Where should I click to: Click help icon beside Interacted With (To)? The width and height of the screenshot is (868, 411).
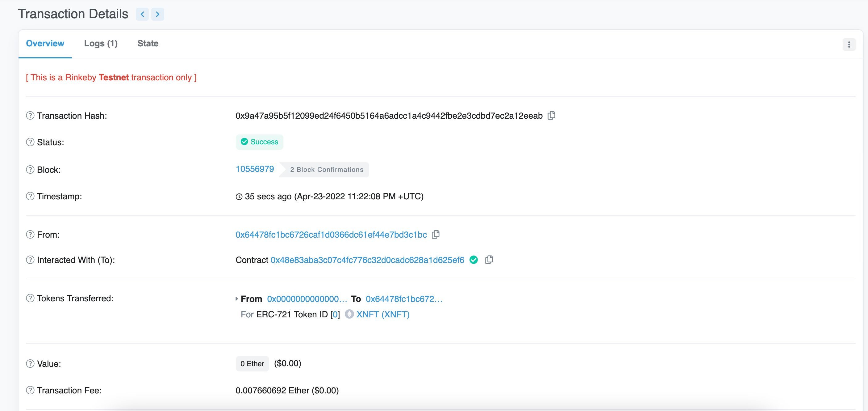pyautogui.click(x=30, y=260)
